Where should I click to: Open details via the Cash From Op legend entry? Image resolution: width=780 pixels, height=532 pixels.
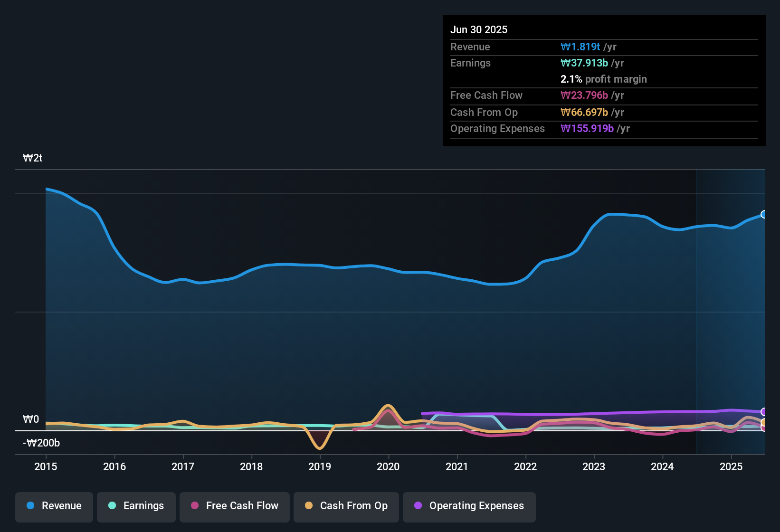click(x=346, y=506)
